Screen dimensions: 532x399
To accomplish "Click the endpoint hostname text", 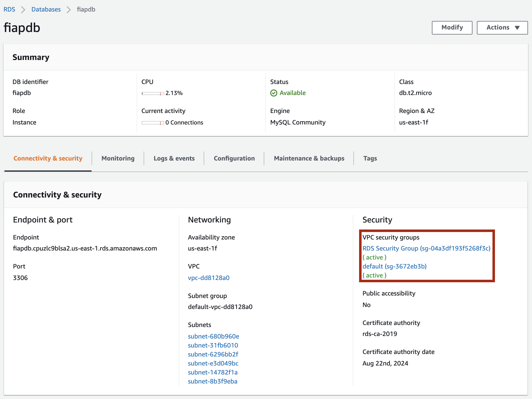I will pos(85,248).
